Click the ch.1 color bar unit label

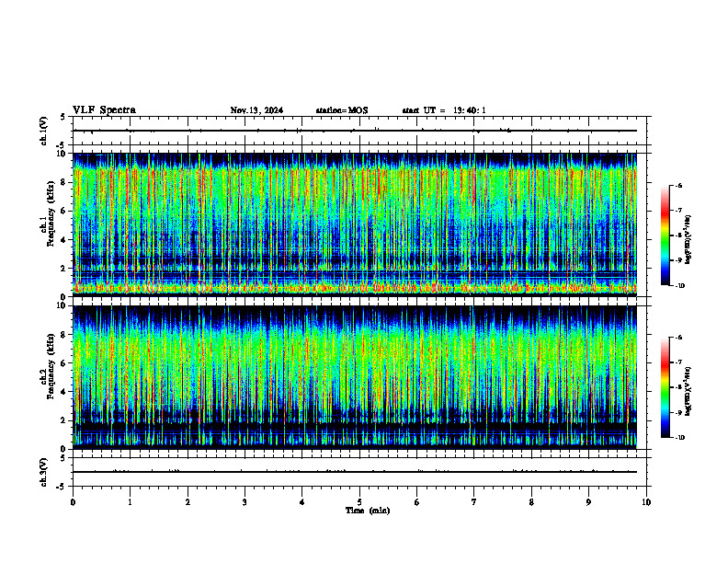(x=688, y=240)
